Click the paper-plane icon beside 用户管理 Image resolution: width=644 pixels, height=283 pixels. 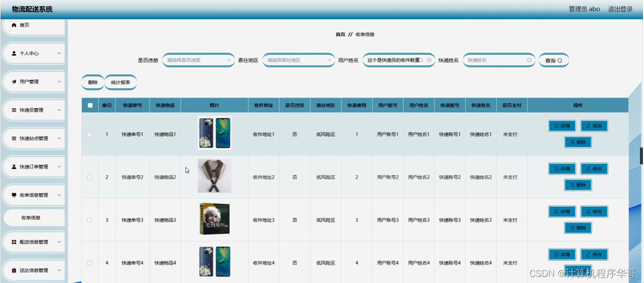point(14,82)
